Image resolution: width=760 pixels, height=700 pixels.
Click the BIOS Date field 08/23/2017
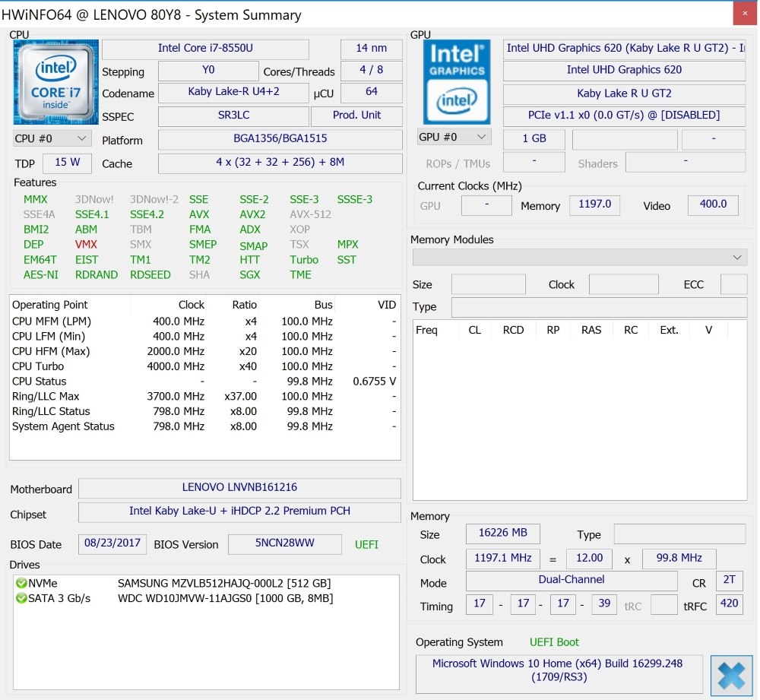[112, 543]
